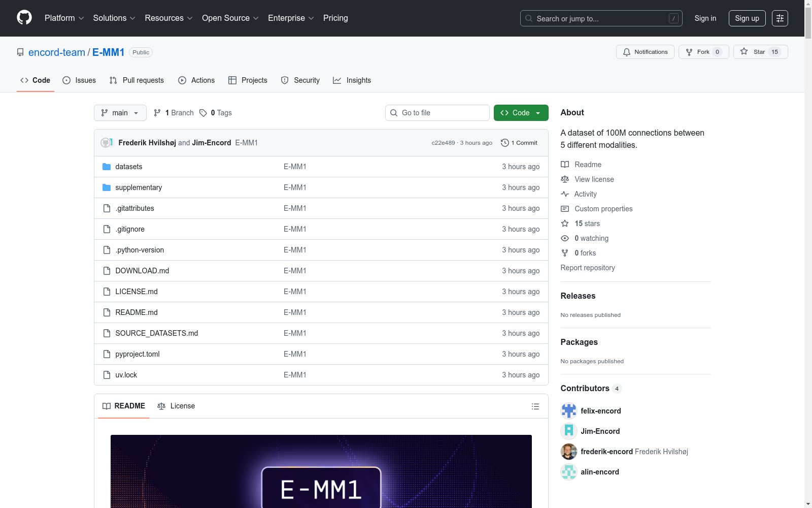812x508 pixels.
Task: Click the pulse icon beside Activity
Action: coord(565,194)
